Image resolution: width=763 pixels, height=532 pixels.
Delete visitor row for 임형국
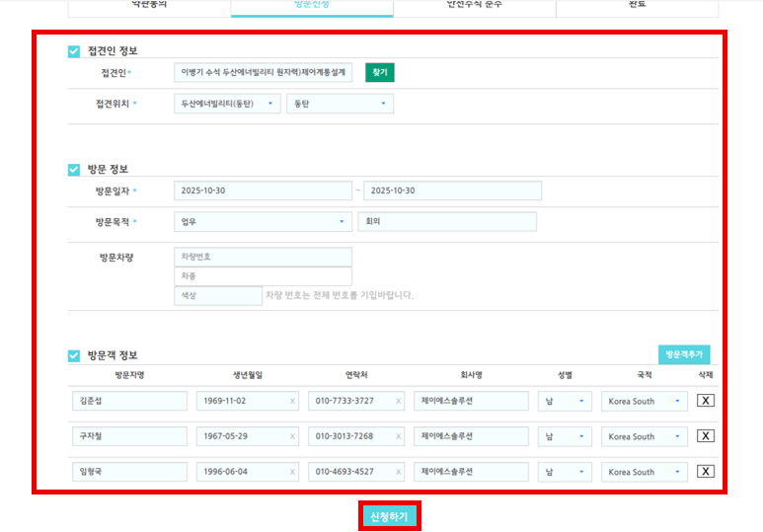tap(705, 472)
